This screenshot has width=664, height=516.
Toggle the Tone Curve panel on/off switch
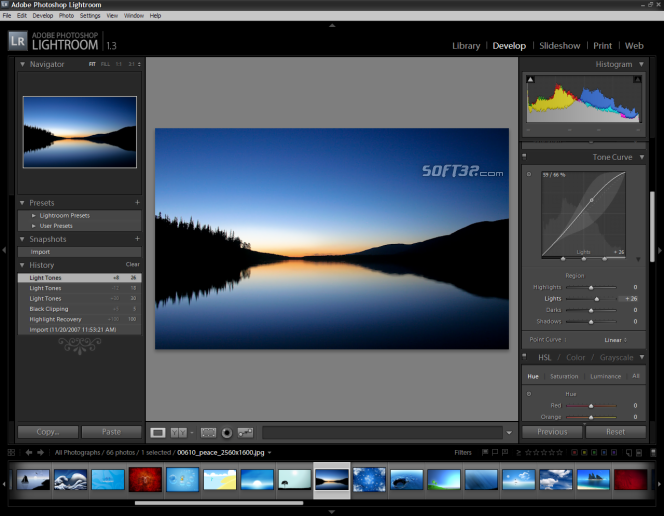tap(524, 157)
